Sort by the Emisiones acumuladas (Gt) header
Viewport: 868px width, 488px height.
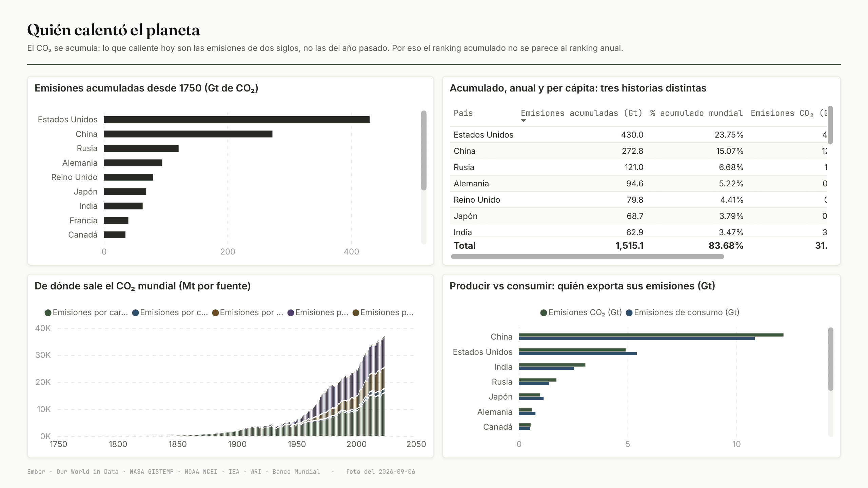click(581, 113)
